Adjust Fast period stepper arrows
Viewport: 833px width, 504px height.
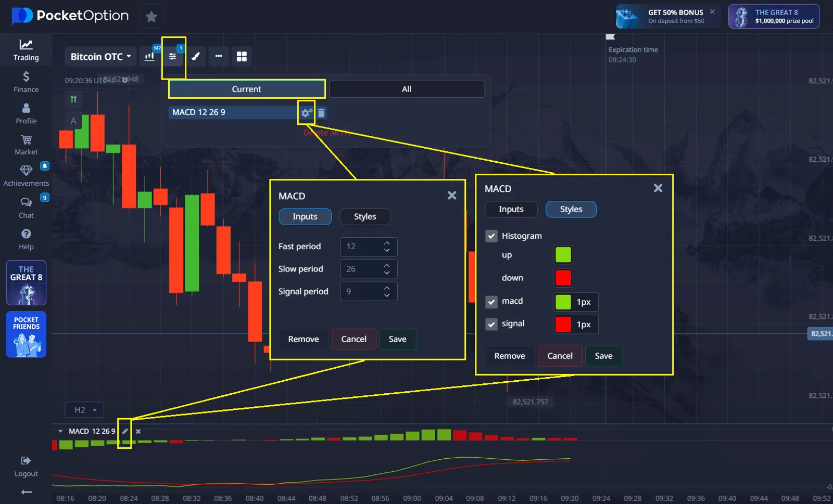[387, 247]
